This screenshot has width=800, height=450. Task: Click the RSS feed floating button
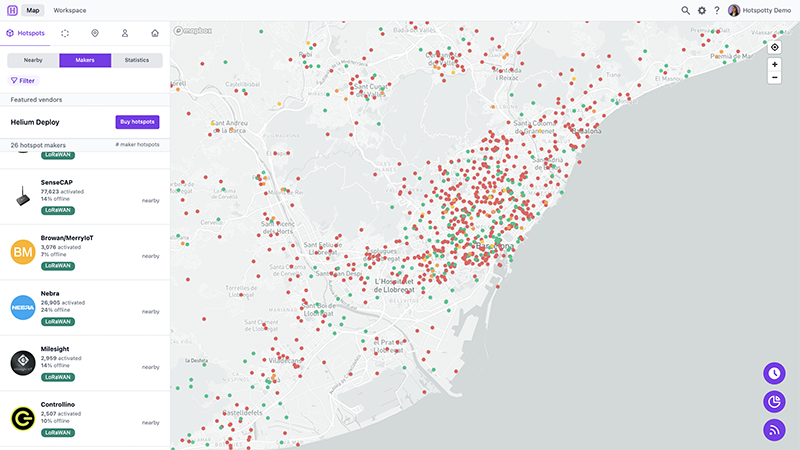pos(774,429)
